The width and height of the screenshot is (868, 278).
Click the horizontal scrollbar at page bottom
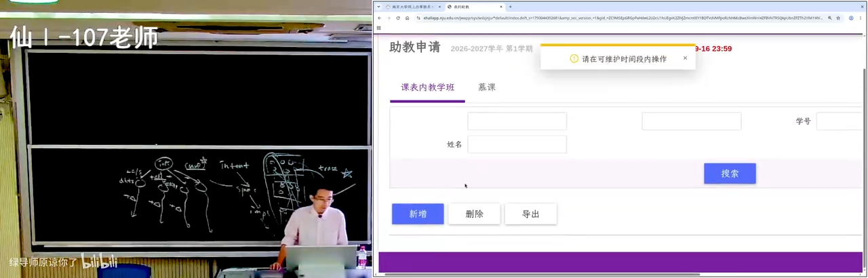[x=542, y=275]
